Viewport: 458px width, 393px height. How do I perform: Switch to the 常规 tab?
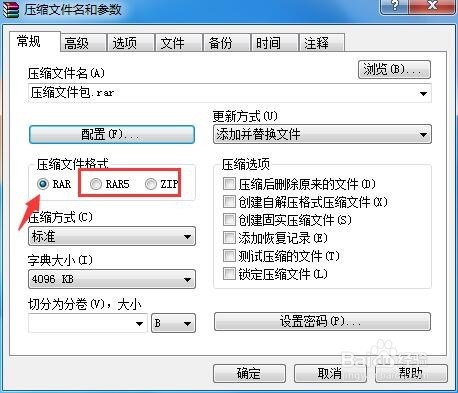[x=35, y=42]
